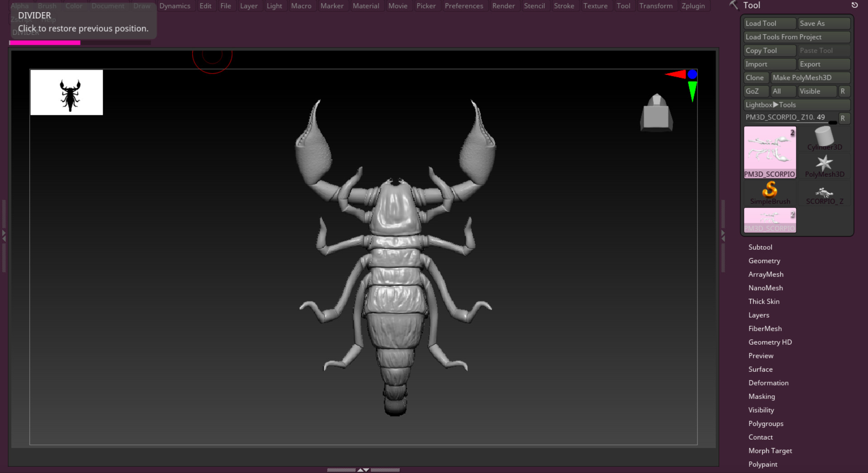Click the bottom tray divider arrows
This screenshot has height=473, width=868.
[363, 470]
